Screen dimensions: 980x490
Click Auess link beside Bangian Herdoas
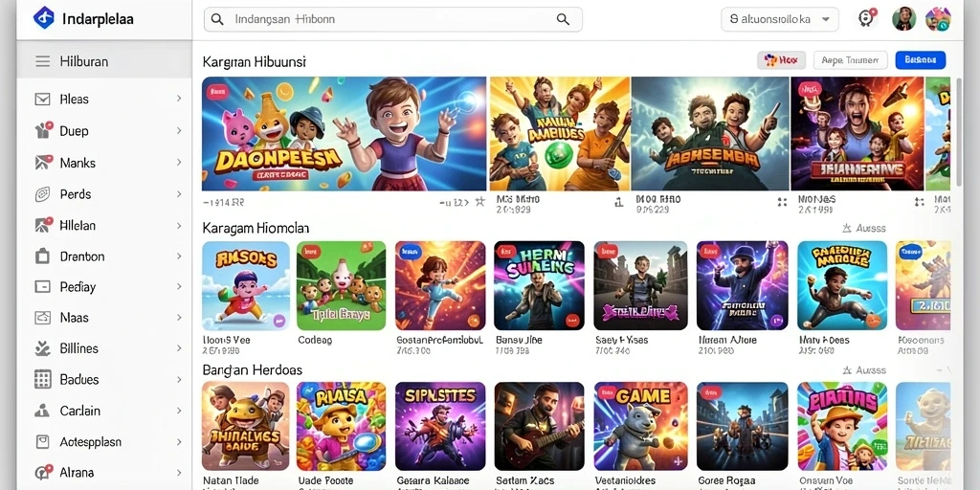pos(871,370)
